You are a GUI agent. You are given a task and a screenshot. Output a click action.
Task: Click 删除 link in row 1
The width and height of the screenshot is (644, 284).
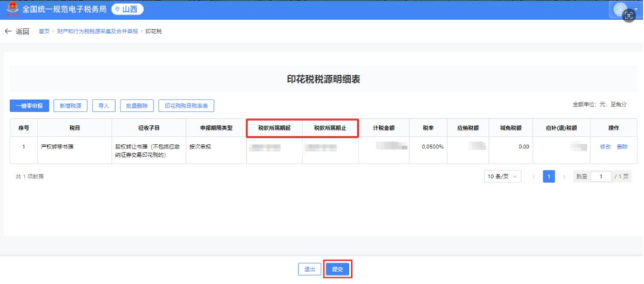point(622,147)
